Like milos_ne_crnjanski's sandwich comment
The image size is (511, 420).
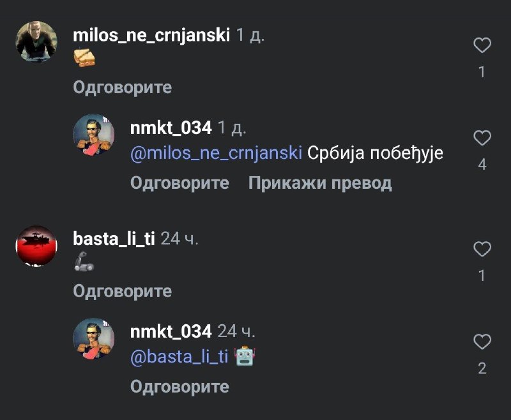pos(482,45)
